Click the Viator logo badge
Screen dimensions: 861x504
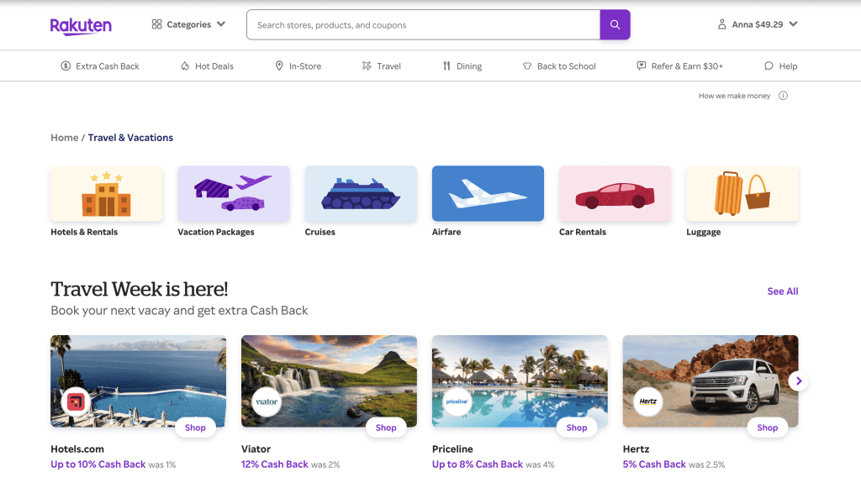pyautogui.click(x=267, y=402)
